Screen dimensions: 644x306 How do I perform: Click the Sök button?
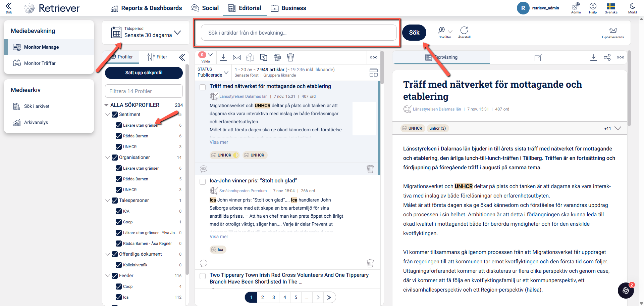[x=414, y=33]
